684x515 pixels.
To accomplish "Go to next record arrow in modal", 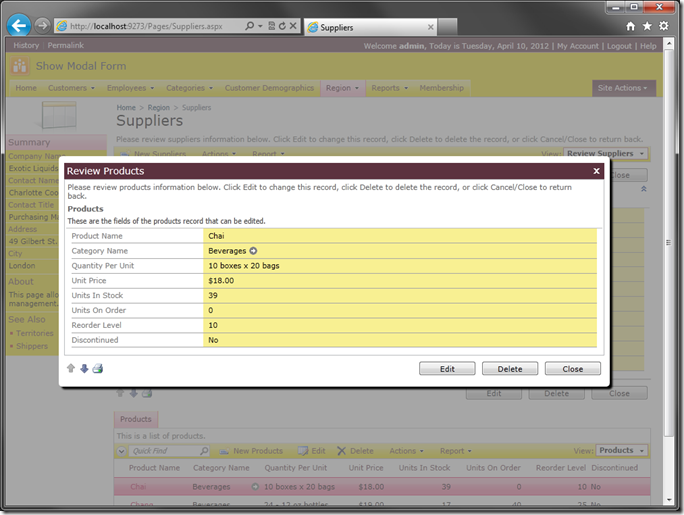I will (84, 368).
